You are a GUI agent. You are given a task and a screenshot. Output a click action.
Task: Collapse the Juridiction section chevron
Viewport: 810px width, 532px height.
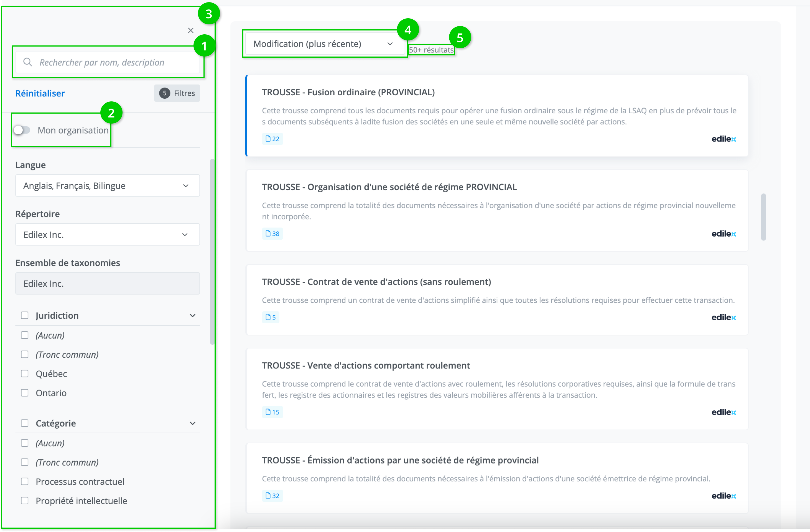[193, 316]
